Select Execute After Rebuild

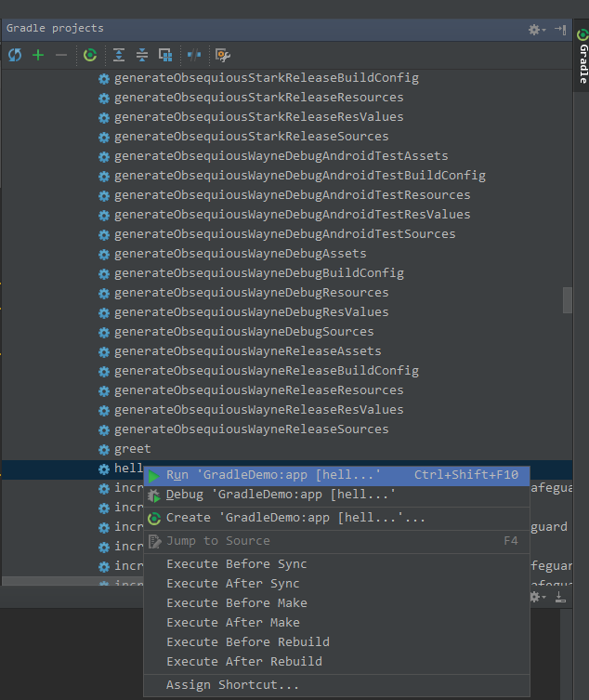(336, 662)
